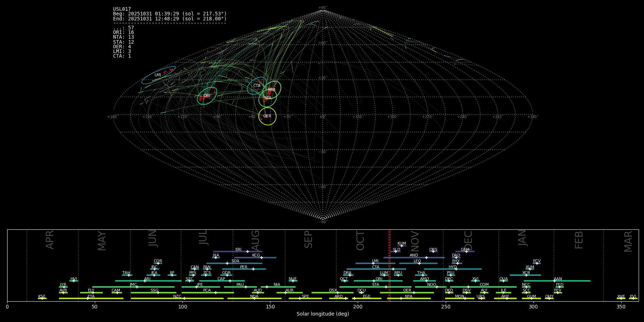This screenshot has height=322, width=644.
Task: Click the 'NTA: 13' count in legend
Action: click(123, 37)
